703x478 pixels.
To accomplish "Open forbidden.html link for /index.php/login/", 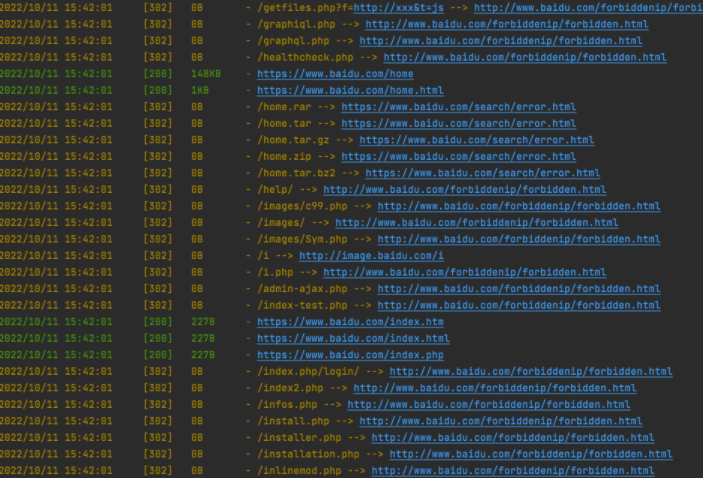I will [531, 372].
